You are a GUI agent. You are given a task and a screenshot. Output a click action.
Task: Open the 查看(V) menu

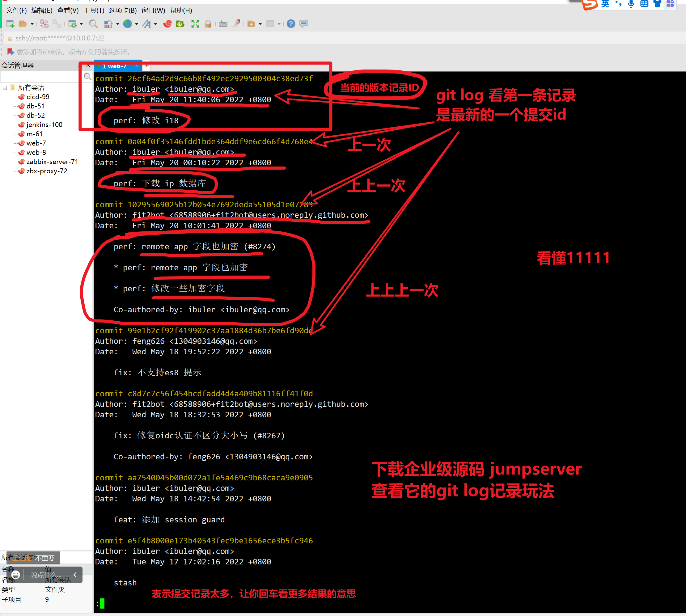[x=68, y=11]
